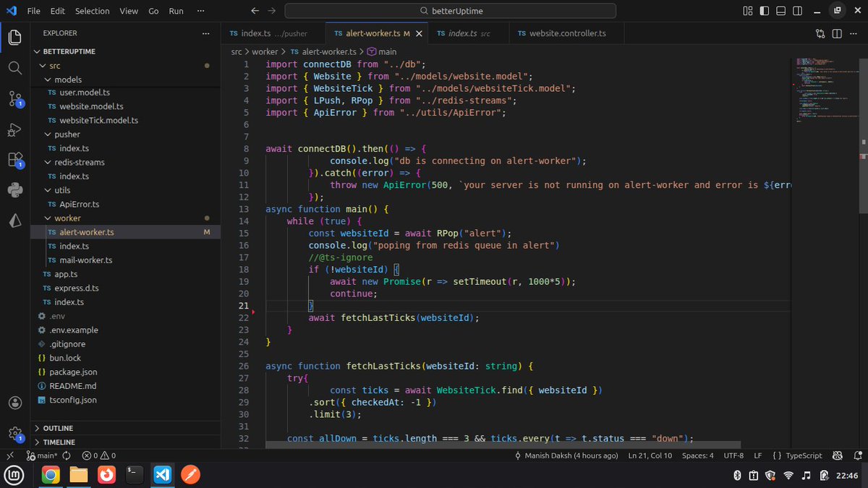Screen dimensions: 868x488
Task: Click Ln 21, Col 10 in status bar
Action: [x=650, y=455]
